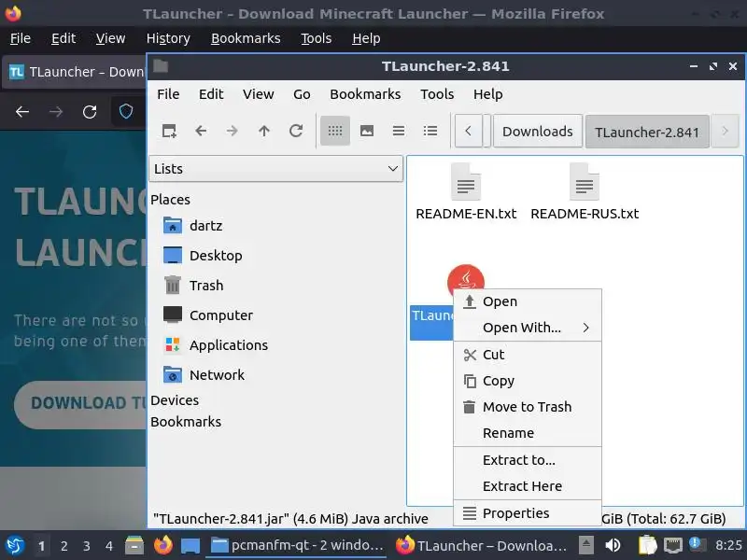
Task: Open the file manager Bookmarks menu
Action: tap(365, 94)
